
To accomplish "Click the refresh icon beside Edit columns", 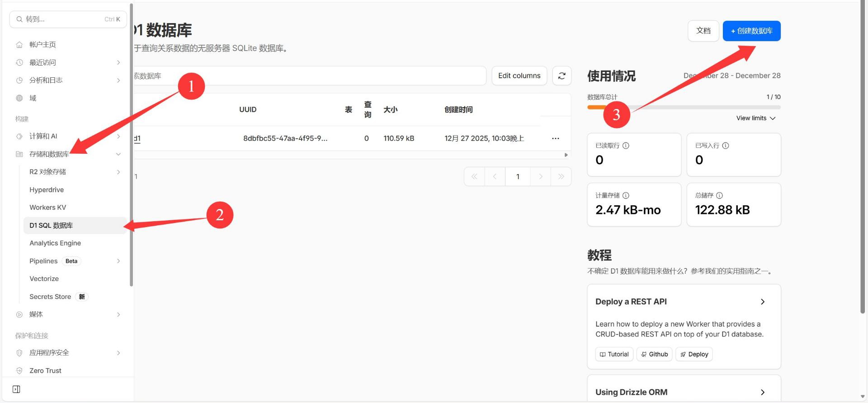I will [561, 76].
